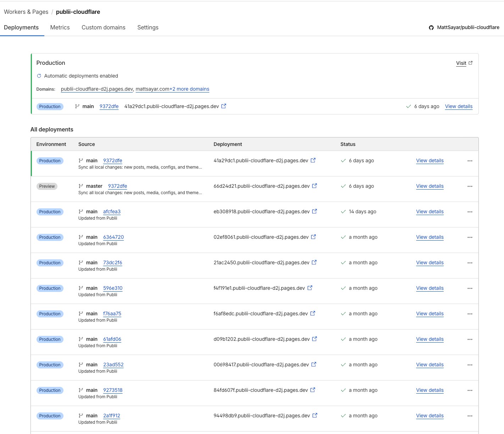Image resolution: width=504 pixels, height=434 pixels.
Task: Open three-dot menu for commit 2a1f912 row
Action: point(470,416)
